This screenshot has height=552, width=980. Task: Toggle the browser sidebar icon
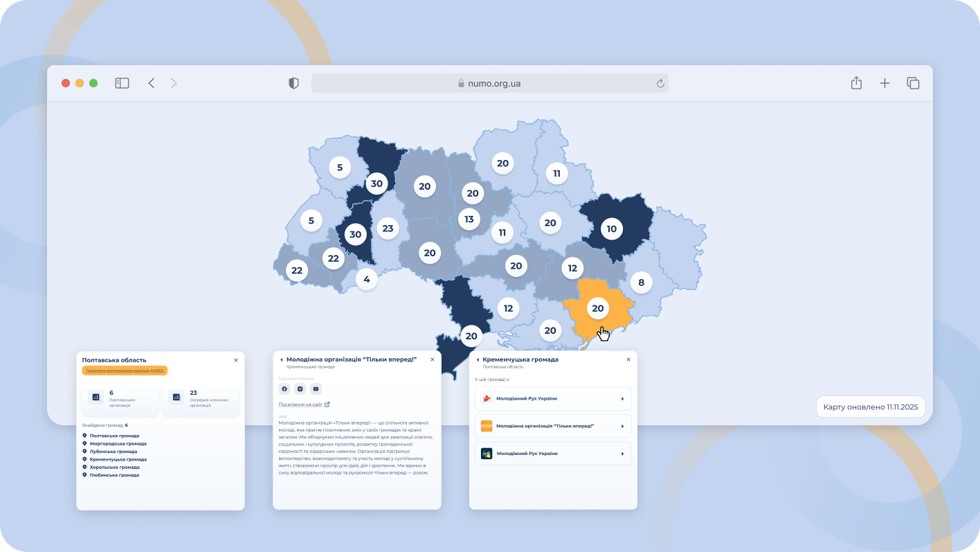click(x=122, y=83)
